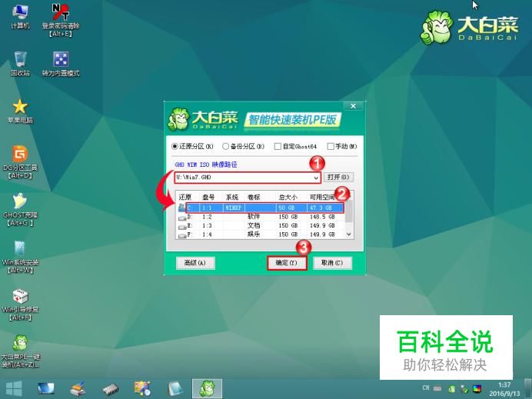Launch GHOST克隆 ghost icon
532x399 pixels.
pyautogui.click(x=20, y=209)
